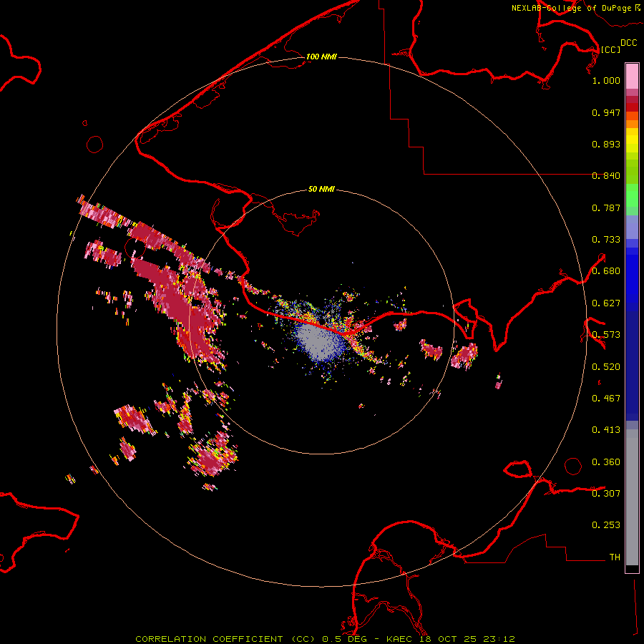Click the 0.520 scale value
Viewport: 644px width, 644px height.
[x=606, y=367]
